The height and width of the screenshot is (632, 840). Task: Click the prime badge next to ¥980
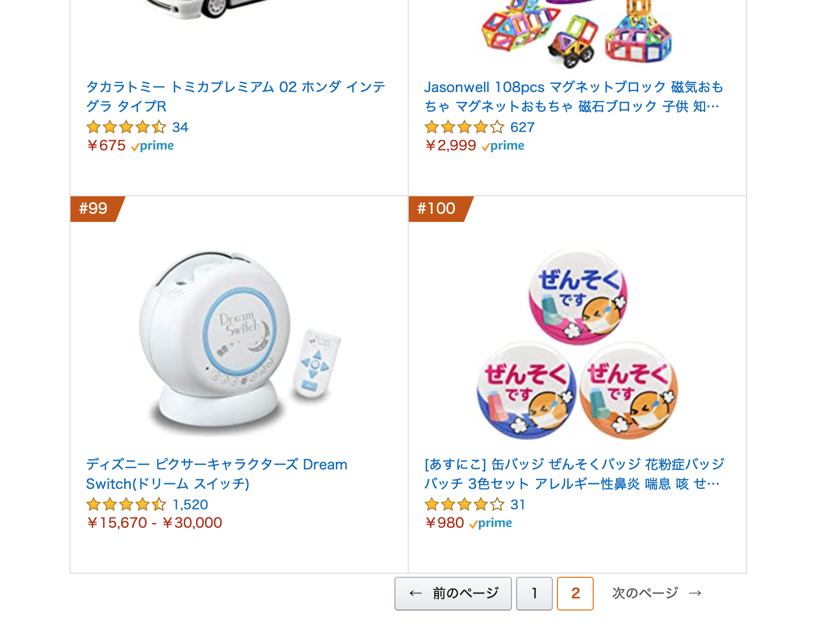pos(492,523)
